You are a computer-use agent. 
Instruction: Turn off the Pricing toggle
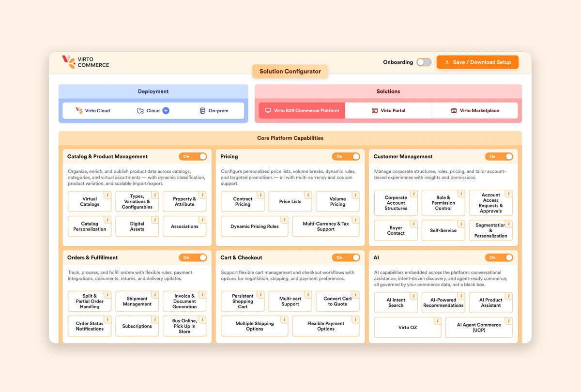(346, 156)
